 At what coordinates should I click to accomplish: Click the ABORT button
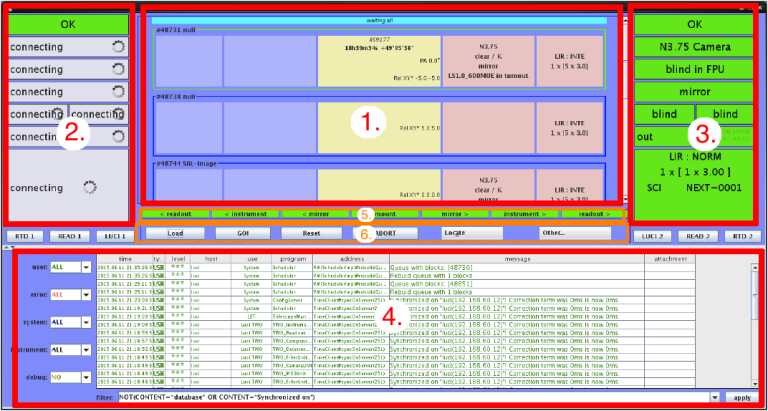(387, 233)
